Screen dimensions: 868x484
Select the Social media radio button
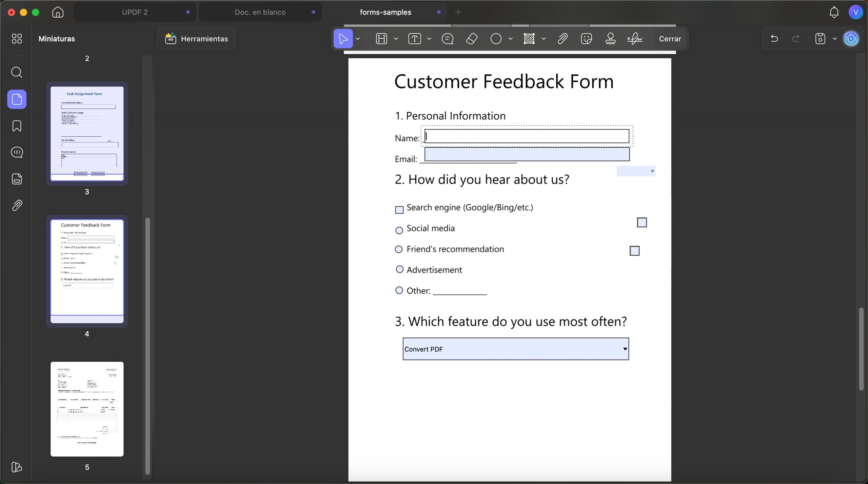click(399, 230)
